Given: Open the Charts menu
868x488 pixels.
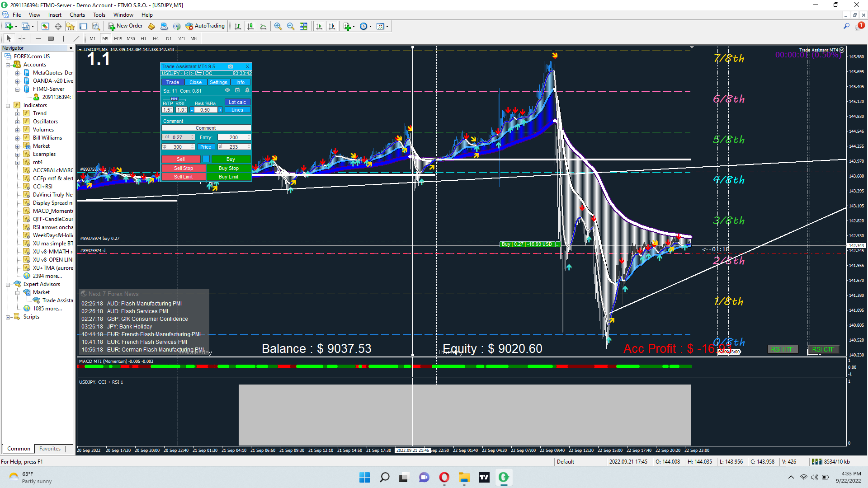Looking at the screenshot, I should tap(77, 15).
